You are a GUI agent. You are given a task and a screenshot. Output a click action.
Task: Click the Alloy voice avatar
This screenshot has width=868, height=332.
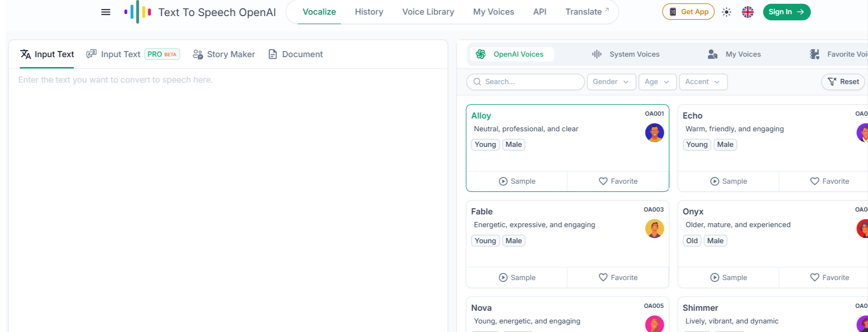654,133
